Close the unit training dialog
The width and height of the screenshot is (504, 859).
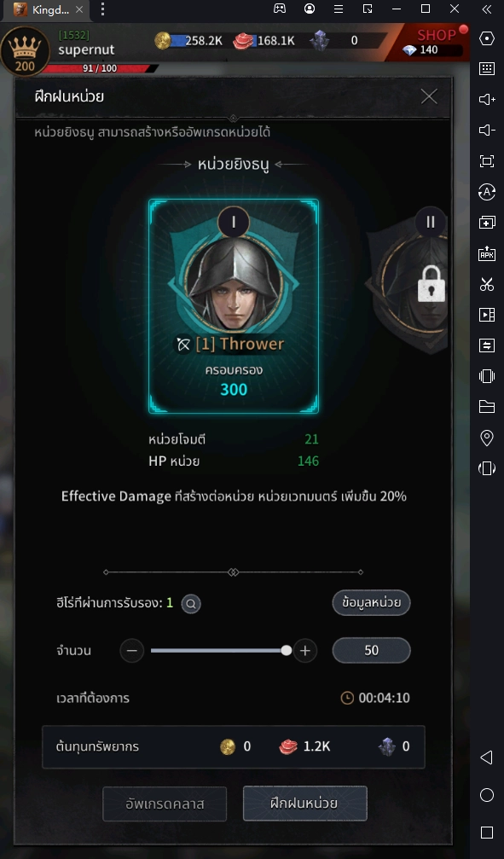point(429,96)
